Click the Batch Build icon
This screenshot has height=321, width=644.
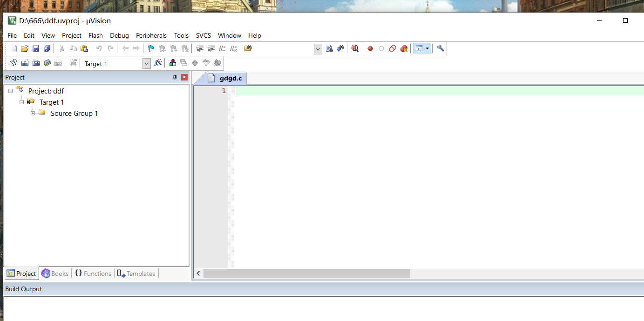click(x=47, y=63)
